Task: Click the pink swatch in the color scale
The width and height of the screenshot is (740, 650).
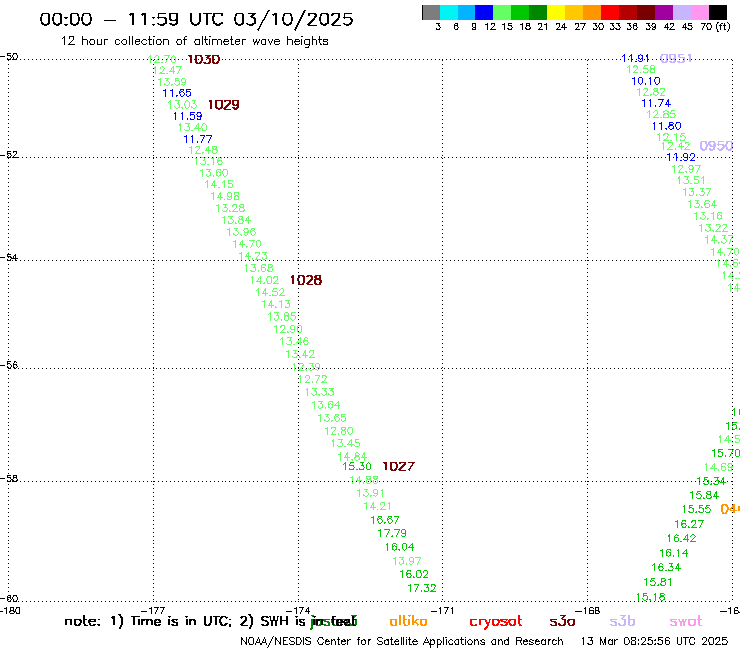Action: click(x=699, y=12)
